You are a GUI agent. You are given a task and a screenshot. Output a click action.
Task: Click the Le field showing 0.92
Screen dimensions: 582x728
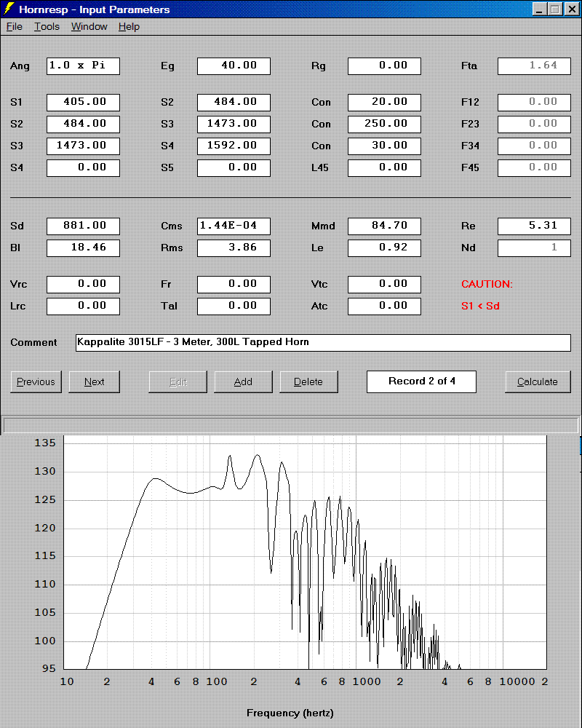point(384,248)
